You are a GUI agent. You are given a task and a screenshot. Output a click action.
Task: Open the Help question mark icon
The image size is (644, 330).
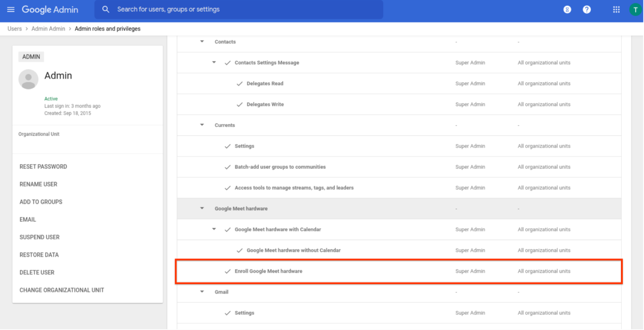tap(587, 9)
